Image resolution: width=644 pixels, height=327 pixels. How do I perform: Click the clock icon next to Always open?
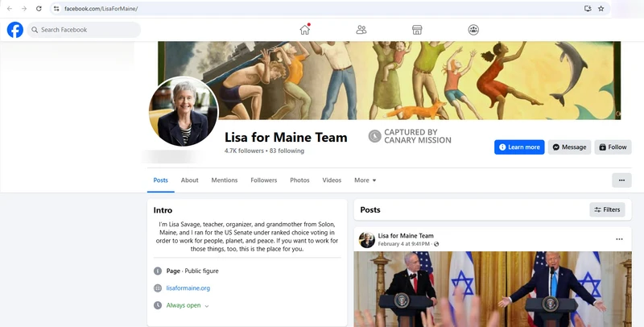[x=158, y=305]
